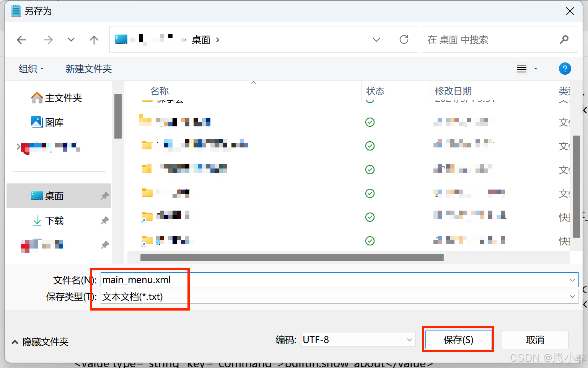Navigate up one folder level
Viewport: 588px width, 368px height.
94,40
